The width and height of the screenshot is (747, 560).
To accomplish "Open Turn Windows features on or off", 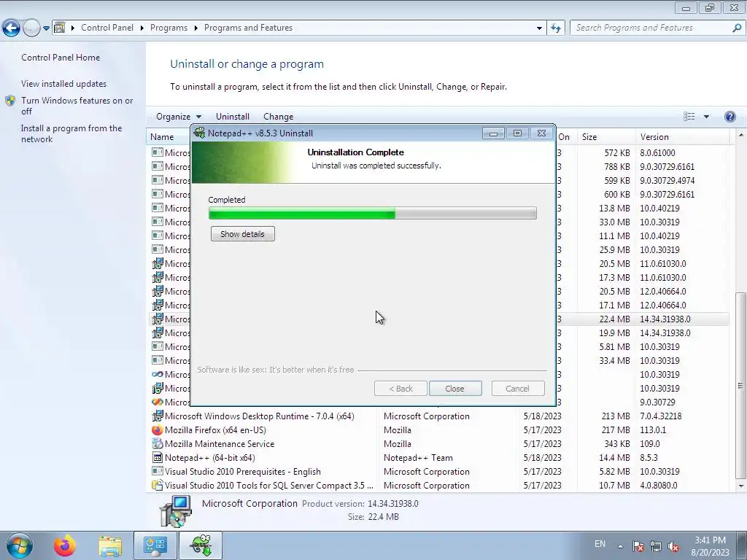I will 77,106.
